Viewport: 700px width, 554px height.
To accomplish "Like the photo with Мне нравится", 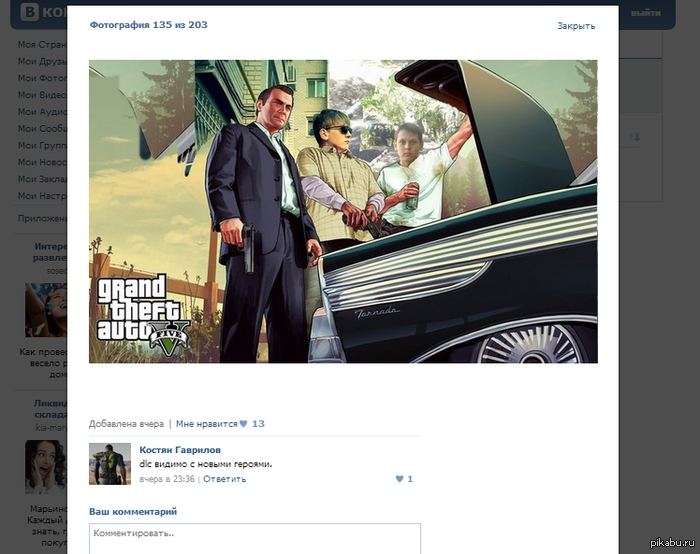I will coord(206,424).
